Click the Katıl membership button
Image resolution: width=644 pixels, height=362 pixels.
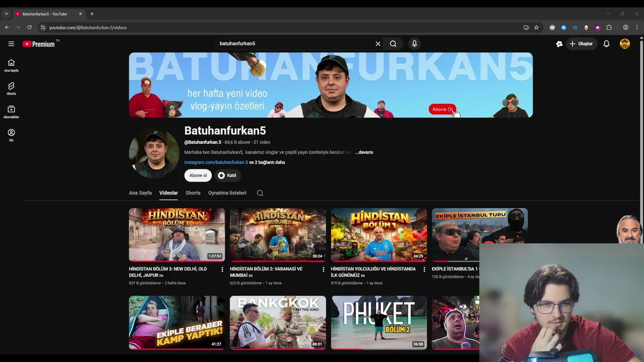point(227,175)
